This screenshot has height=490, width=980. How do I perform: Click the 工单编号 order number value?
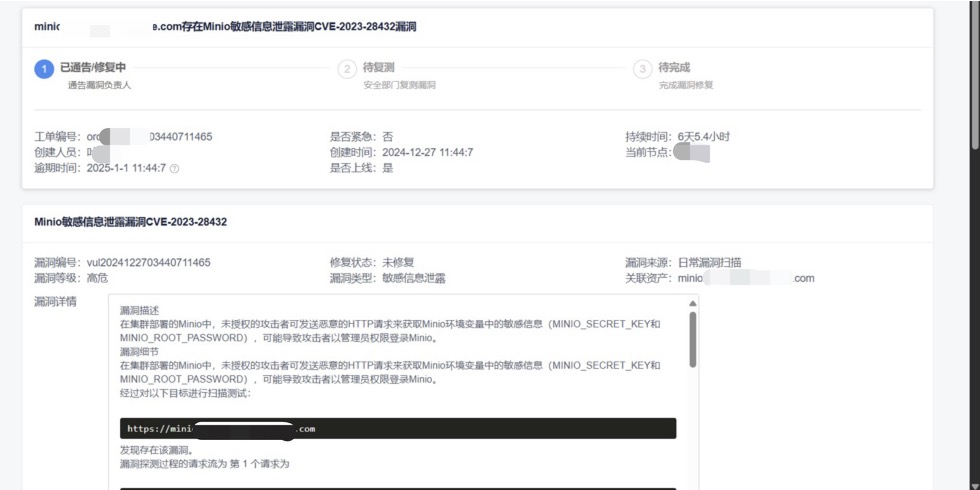[x=149, y=136]
